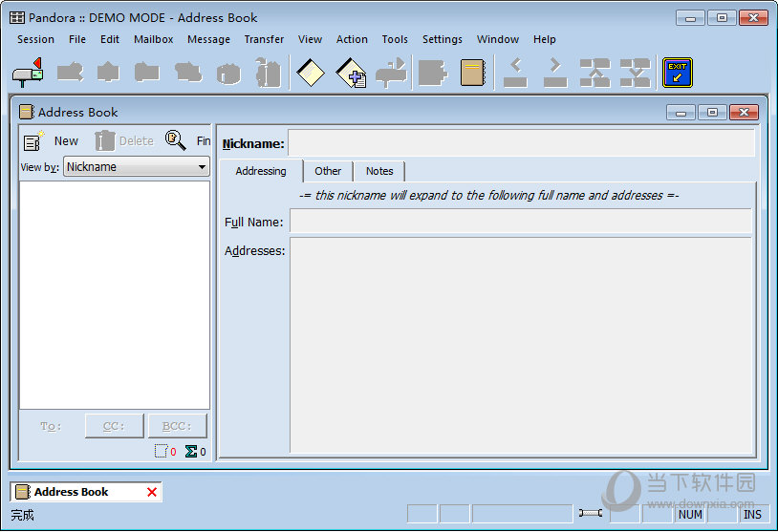The image size is (778, 532).
Task: Switch to the Other tab
Action: tap(328, 171)
